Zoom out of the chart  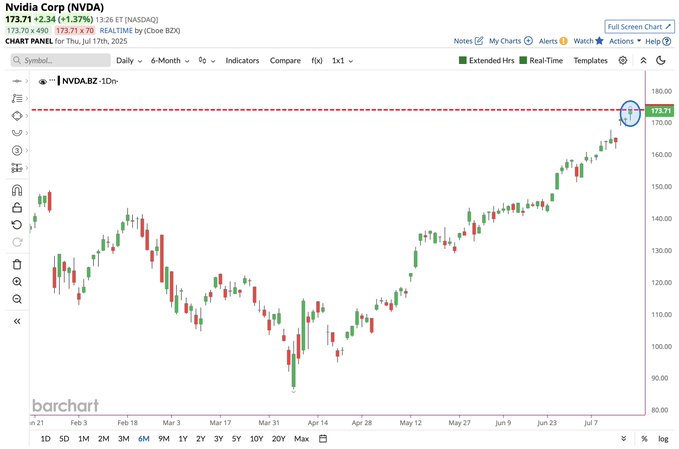[x=17, y=299]
